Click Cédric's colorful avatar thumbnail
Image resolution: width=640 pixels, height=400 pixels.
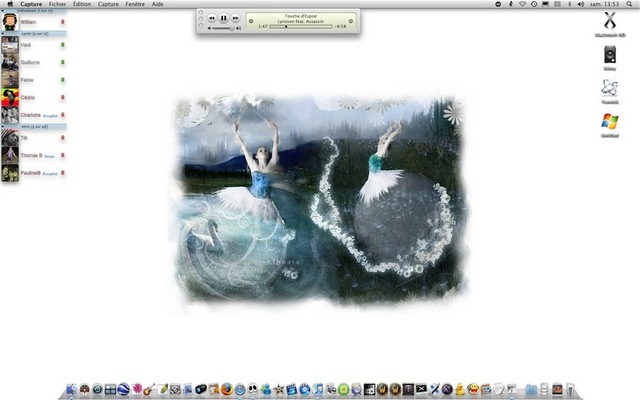[x=10, y=98]
